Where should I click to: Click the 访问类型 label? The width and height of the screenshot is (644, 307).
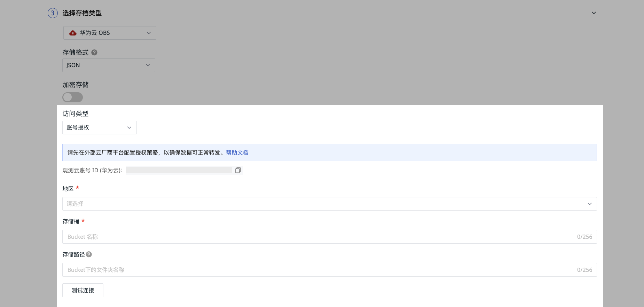tap(76, 114)
